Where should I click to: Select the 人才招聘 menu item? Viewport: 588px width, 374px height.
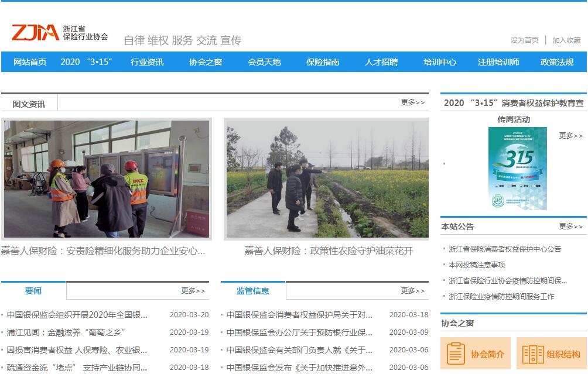pos(381,62)
